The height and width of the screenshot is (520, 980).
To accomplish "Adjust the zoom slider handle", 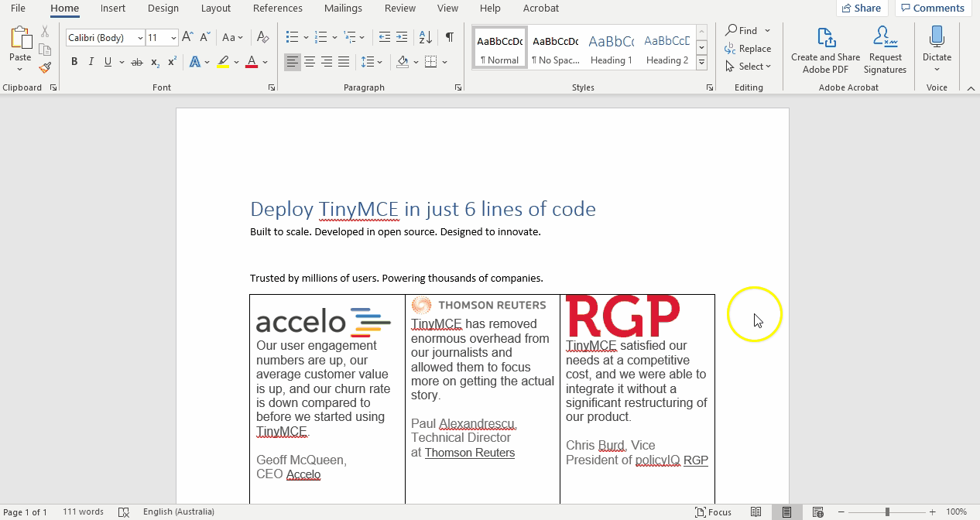I will (887, 512).
